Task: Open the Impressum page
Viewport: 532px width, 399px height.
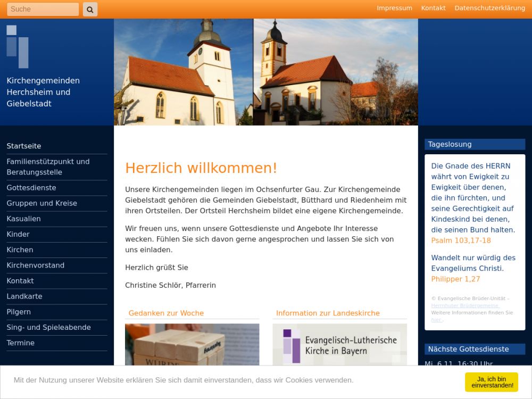Action: coord(394,8)
